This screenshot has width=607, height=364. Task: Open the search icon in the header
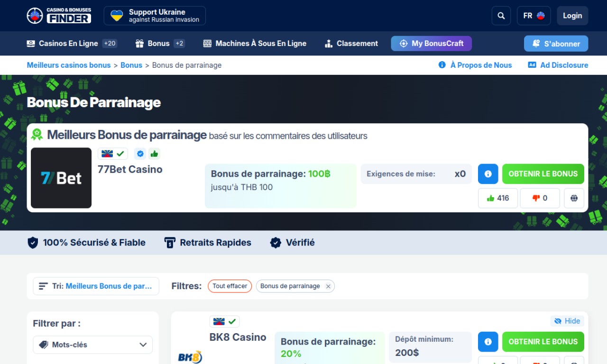click(501, 16)
